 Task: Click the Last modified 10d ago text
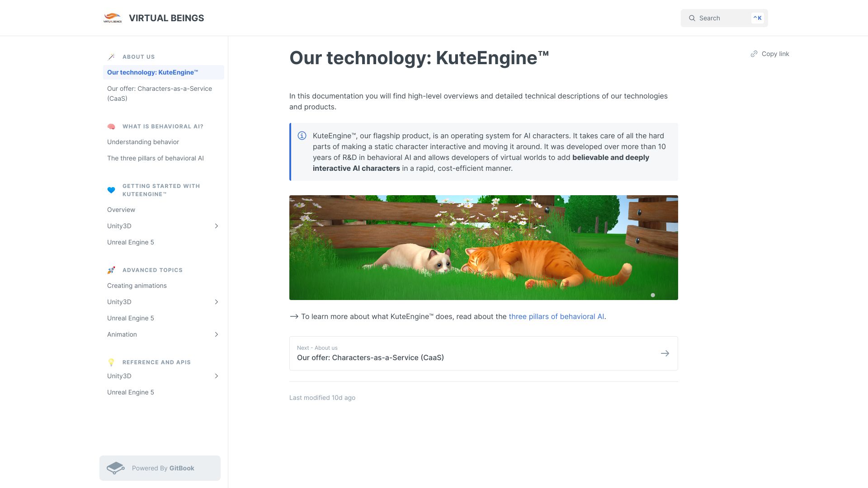pos(322,398)
